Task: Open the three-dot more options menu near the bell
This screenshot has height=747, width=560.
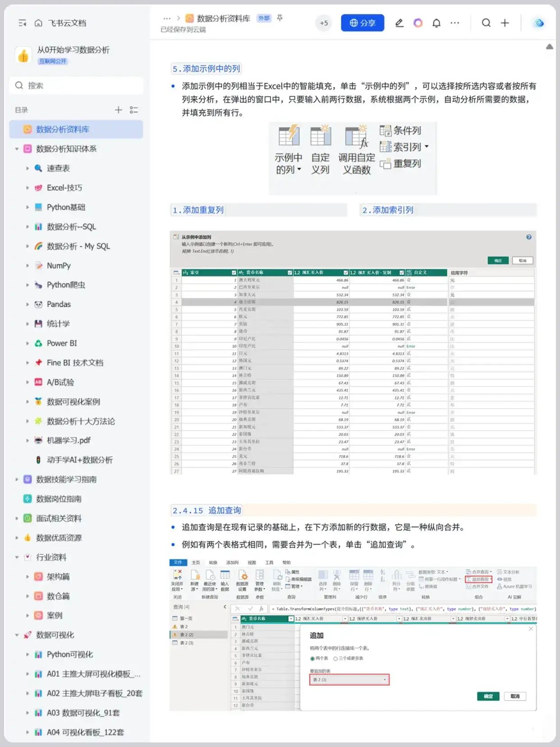Action: point(455,23)
